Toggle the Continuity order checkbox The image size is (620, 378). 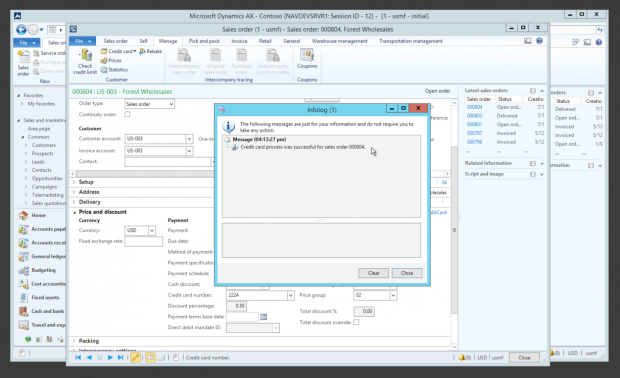(127, 114)
